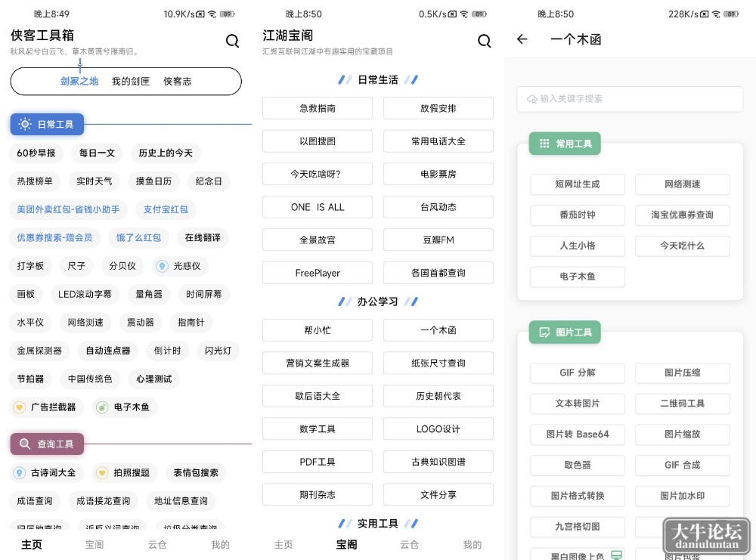Image resolution: width=756 pixels, height=560 pixels.
Task: Select the ONE IS ALL entry
Action: (x=318, y=207)
